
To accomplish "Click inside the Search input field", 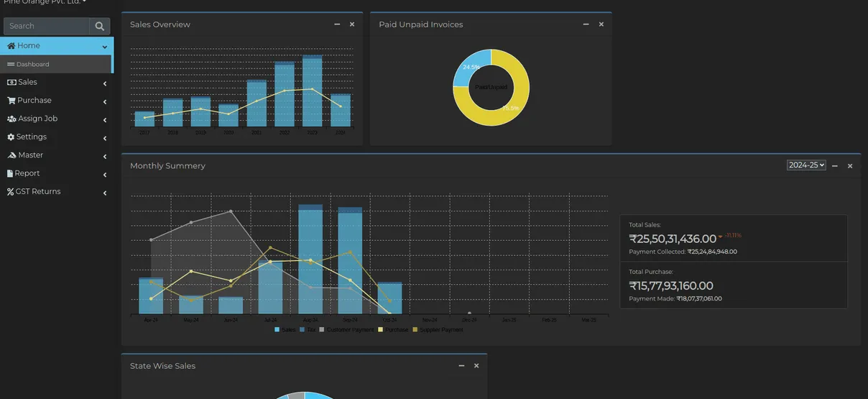I will point(47,27).
